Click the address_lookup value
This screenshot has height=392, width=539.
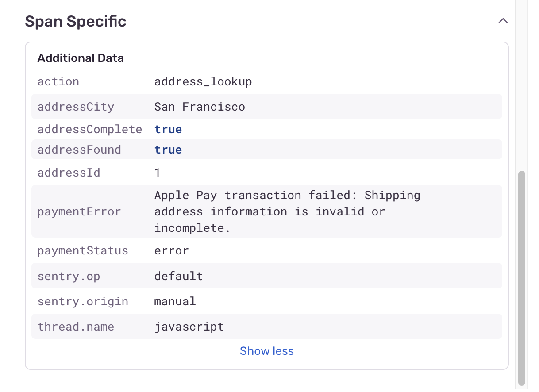pyautogui.click(x=203, y=82)
